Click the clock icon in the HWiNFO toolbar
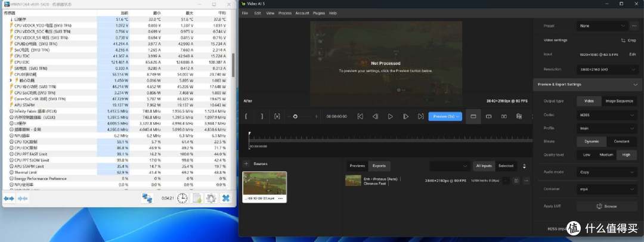The width and height of the screenshot is (644, 242). click(x=182, y=198)
